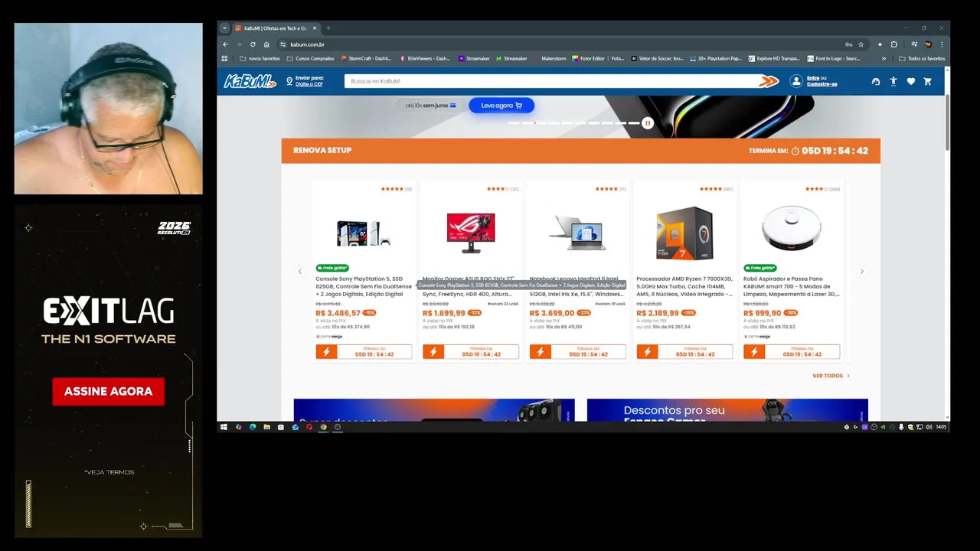Click the Console Sony PlayStation 5 title
Viewport: 980px width, 551px height.
[x=364, y=287]
